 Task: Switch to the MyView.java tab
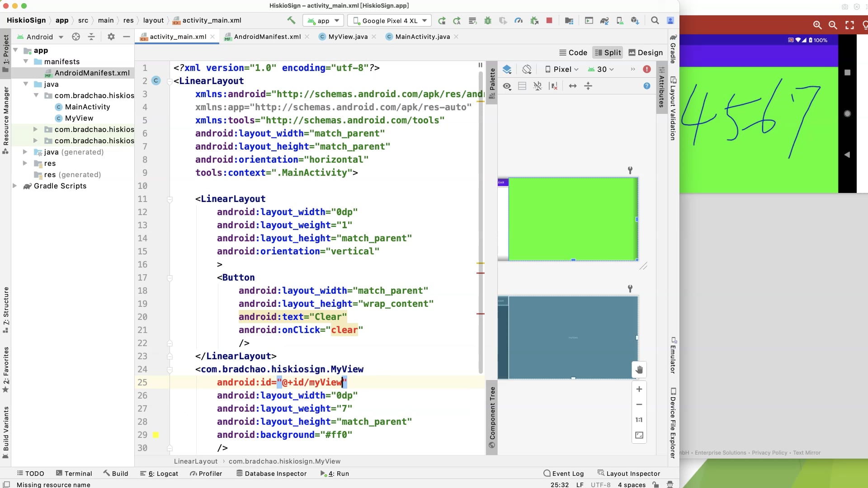point(348,37)
